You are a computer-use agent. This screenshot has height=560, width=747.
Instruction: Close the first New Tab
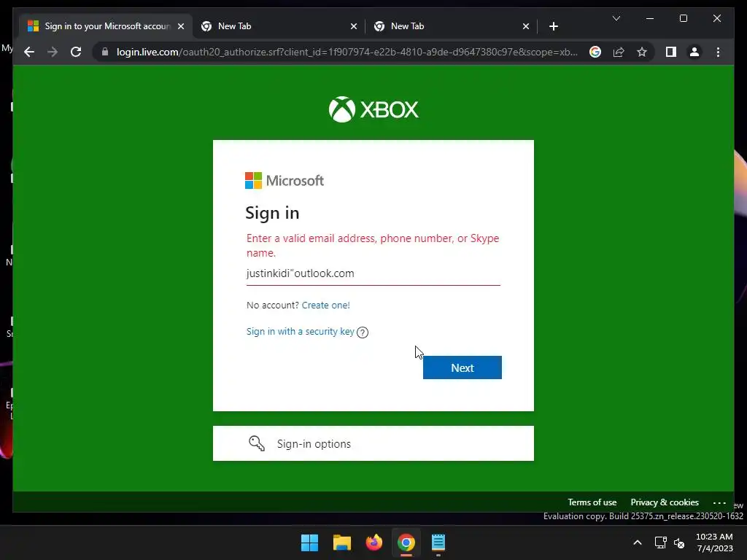(x=354, y=26)
